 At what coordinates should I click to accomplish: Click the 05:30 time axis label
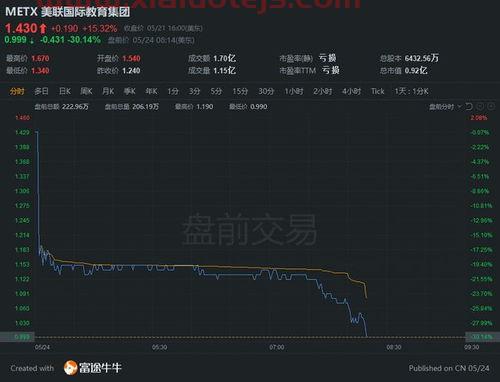coord(160,347)
